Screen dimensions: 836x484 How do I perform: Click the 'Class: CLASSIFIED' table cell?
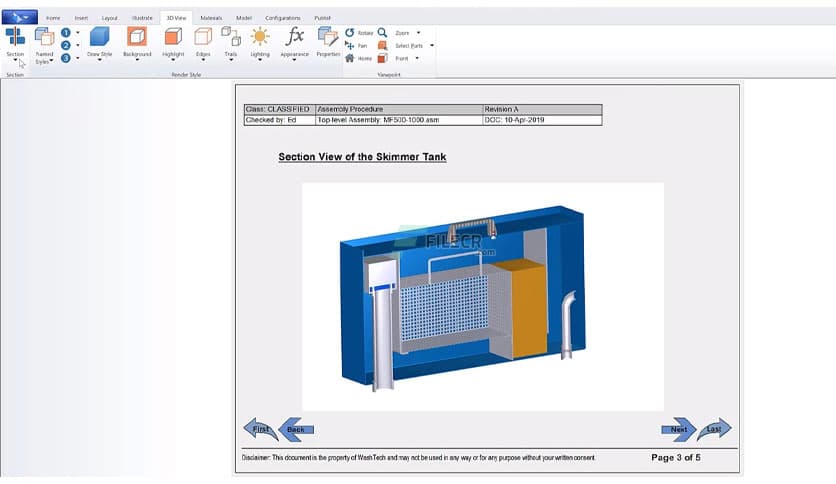pos(279,109)
